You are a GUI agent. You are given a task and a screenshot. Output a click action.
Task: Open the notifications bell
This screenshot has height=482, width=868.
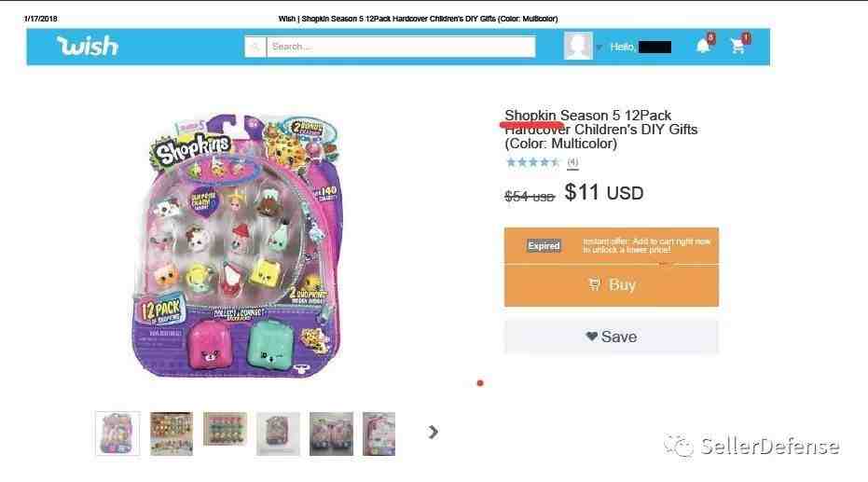coord(704,44)
